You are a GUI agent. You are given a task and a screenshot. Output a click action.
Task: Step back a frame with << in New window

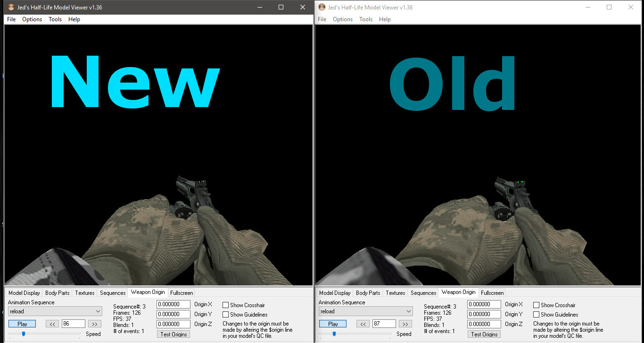(x=52, y=324)
